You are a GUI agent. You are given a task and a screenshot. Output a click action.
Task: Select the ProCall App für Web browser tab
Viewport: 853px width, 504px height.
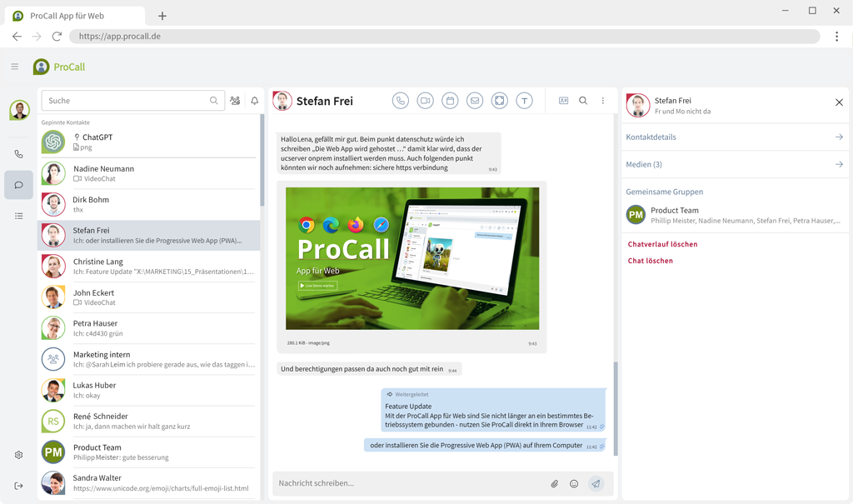(75, 16)
